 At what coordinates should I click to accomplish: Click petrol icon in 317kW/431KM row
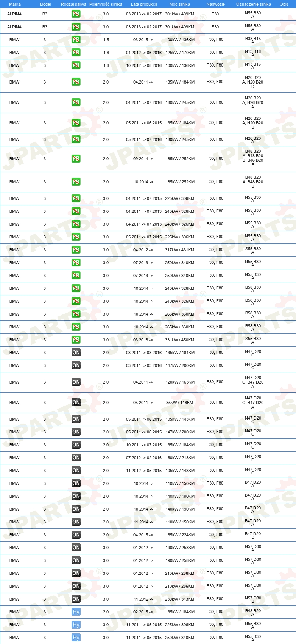76,250
